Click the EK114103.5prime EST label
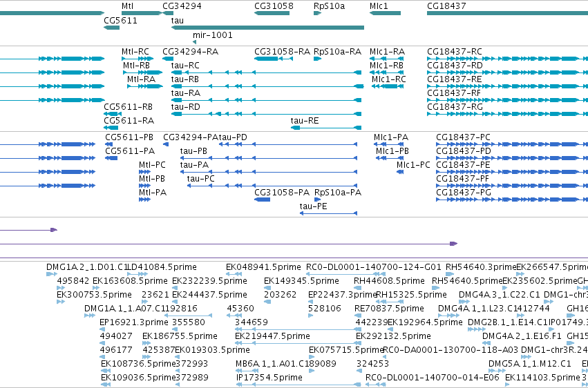 (x=542, y=378)
